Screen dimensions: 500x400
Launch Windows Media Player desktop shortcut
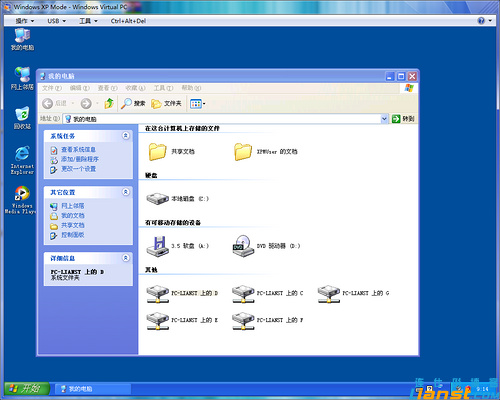[21, 199]
